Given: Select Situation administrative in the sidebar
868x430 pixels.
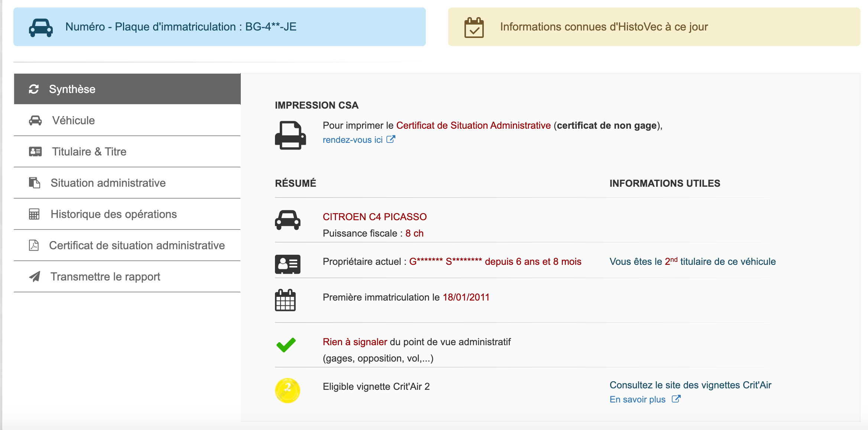Looking at the screenshot, I should pos(127,183).
